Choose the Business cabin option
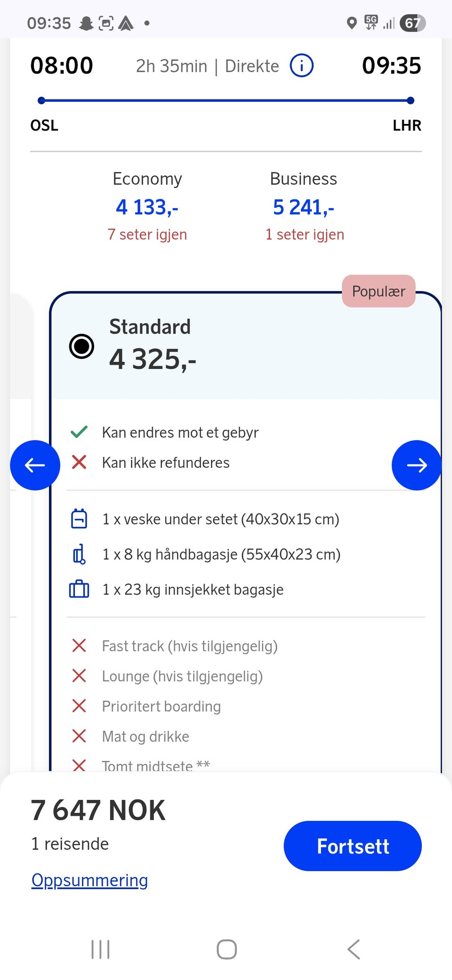This screenshot has height=980, width=452. pyautogui.click(x=304, y=206)
